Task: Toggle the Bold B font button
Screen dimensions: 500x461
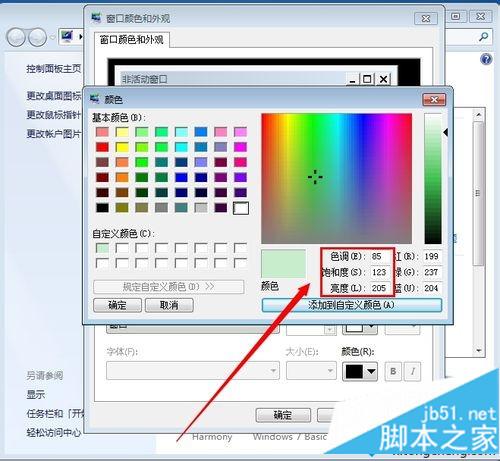Action: 393,371
